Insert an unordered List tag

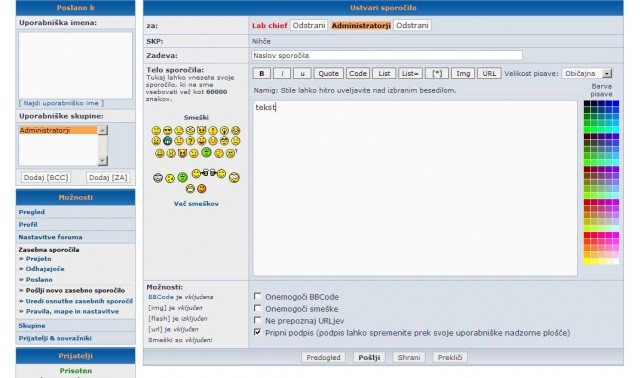(x=384, y=73)
